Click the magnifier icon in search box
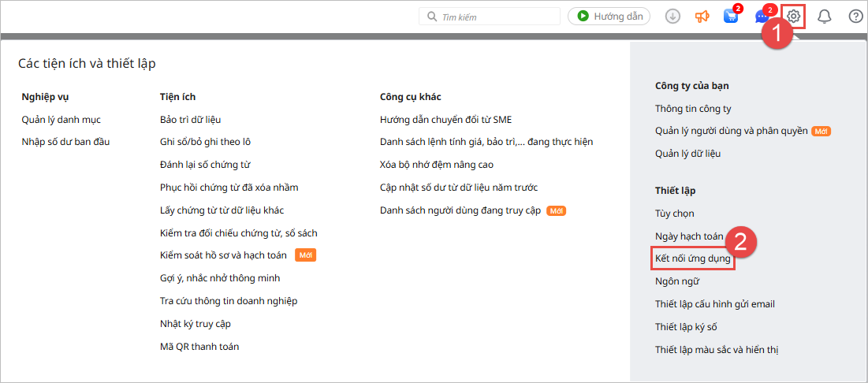Image resolution: width=868 pixels, height=383 pixels. pyautogui.click(x=432, y=16)
